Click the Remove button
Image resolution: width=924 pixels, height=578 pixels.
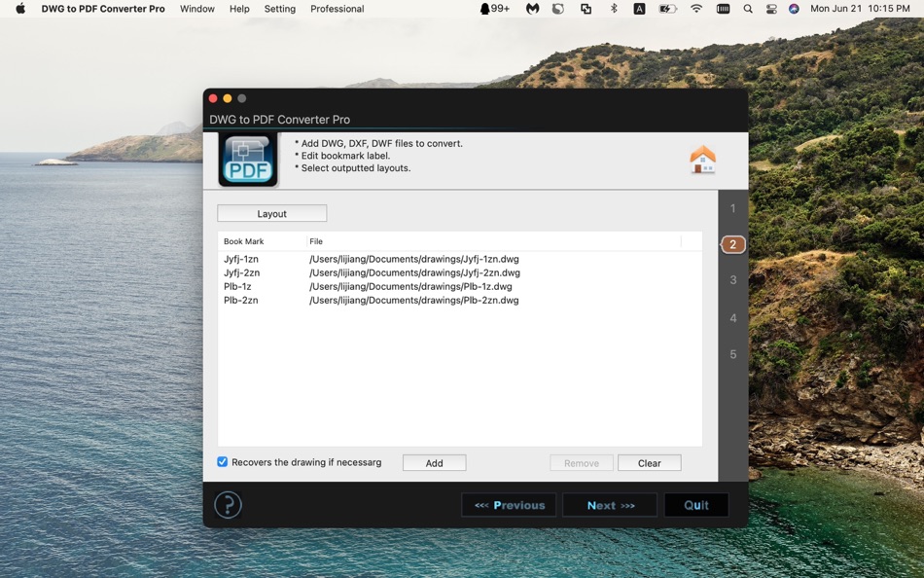582,463
